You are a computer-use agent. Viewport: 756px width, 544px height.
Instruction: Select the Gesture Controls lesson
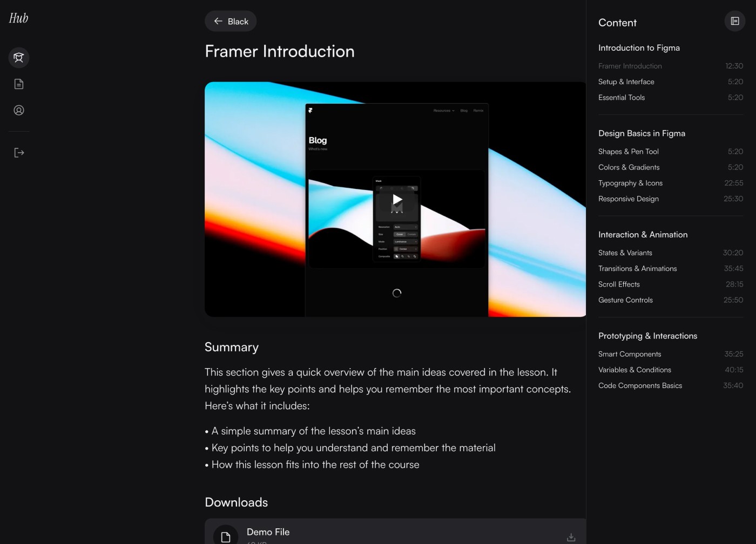tap(671, 300)
